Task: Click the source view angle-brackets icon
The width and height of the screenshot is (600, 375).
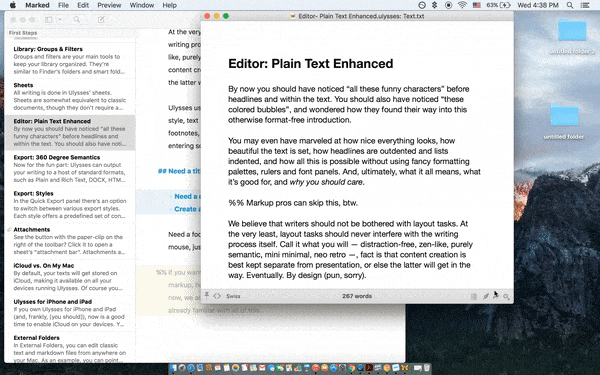Action: (217, 296)
